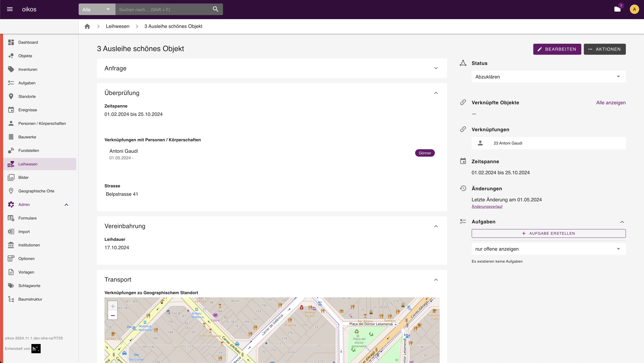The height and width of the screenshot is (363, 644).
Task: Click the Optionen form icon
Action: (11, 259)
